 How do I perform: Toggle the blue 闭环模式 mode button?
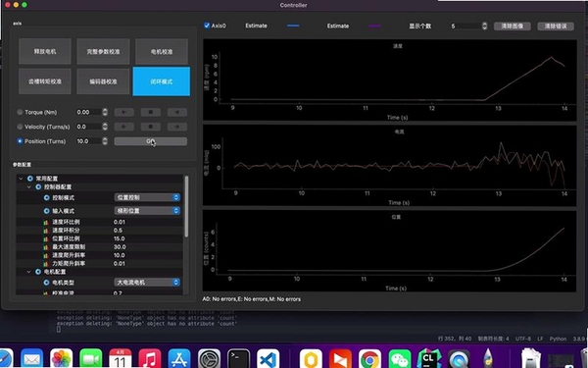[x=162, y=81]
